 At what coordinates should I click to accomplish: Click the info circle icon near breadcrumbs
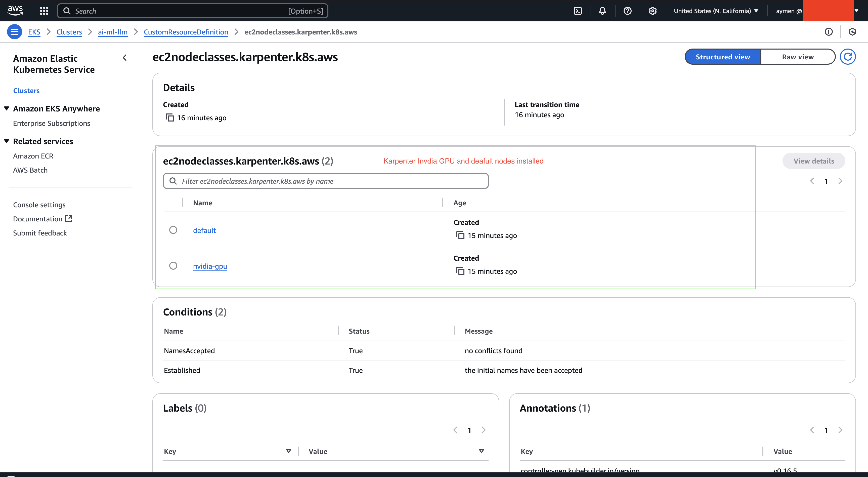pos(829,32)
